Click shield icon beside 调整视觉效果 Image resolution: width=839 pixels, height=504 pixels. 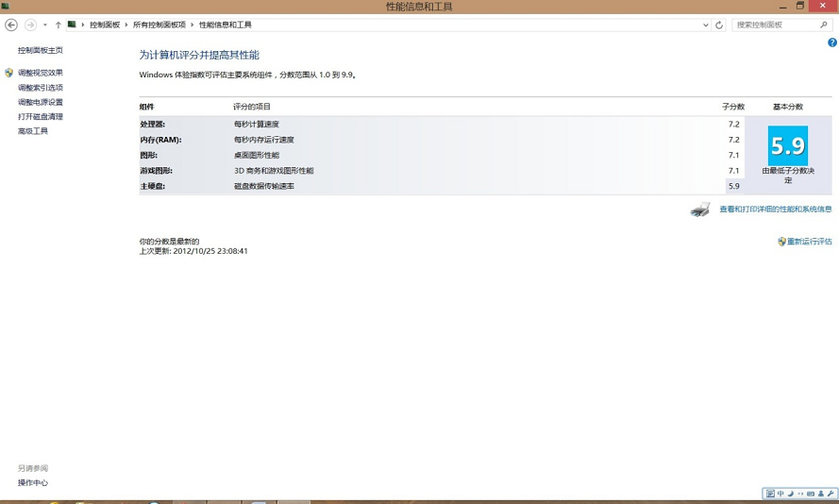9,73
